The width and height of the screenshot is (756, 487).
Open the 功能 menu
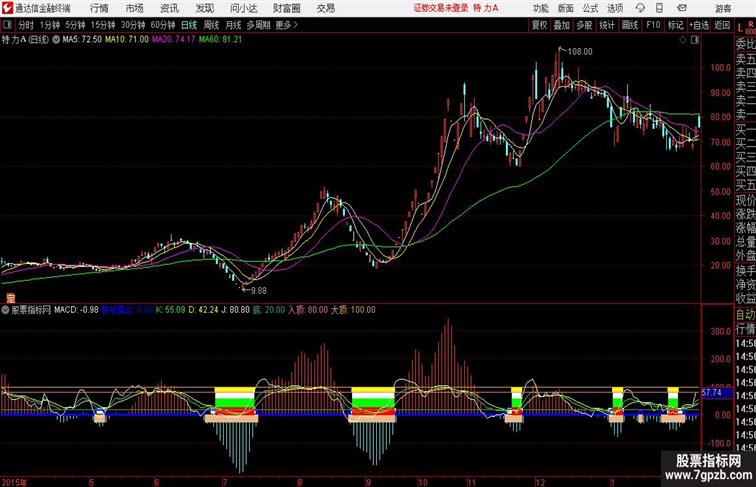[x=540, y=8]
